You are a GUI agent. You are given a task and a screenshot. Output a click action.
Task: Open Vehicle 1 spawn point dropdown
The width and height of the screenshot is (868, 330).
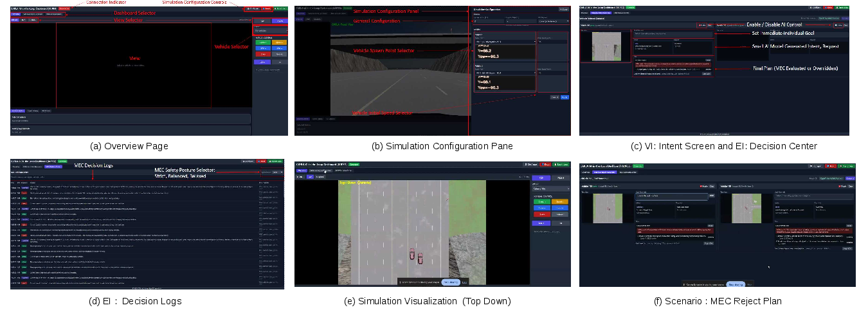[505, 42]
